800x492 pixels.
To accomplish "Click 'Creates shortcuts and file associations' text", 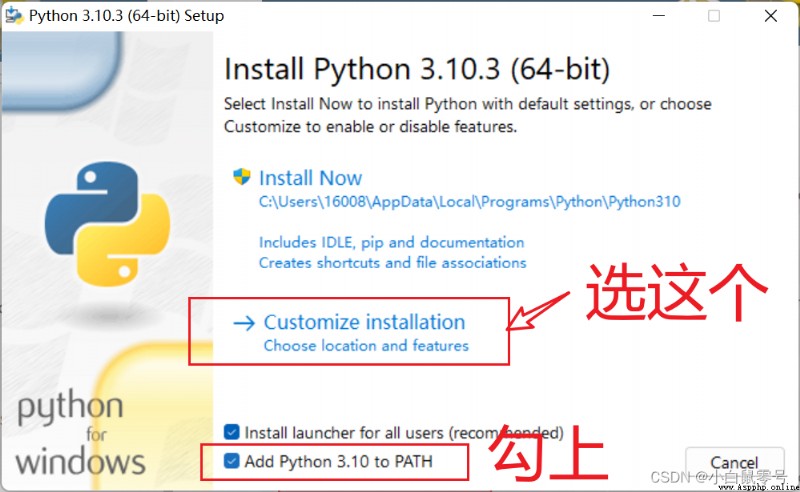I will (392, 263).
